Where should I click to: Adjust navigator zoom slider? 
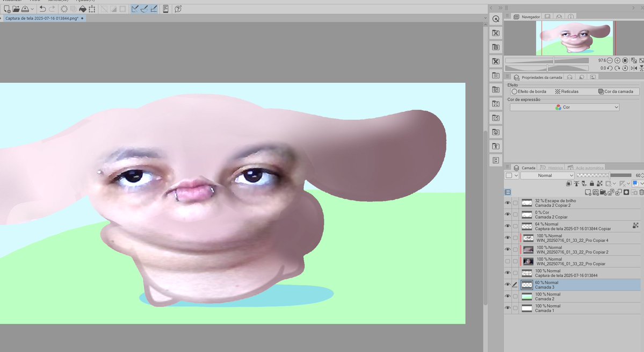[x=547, y=60]
